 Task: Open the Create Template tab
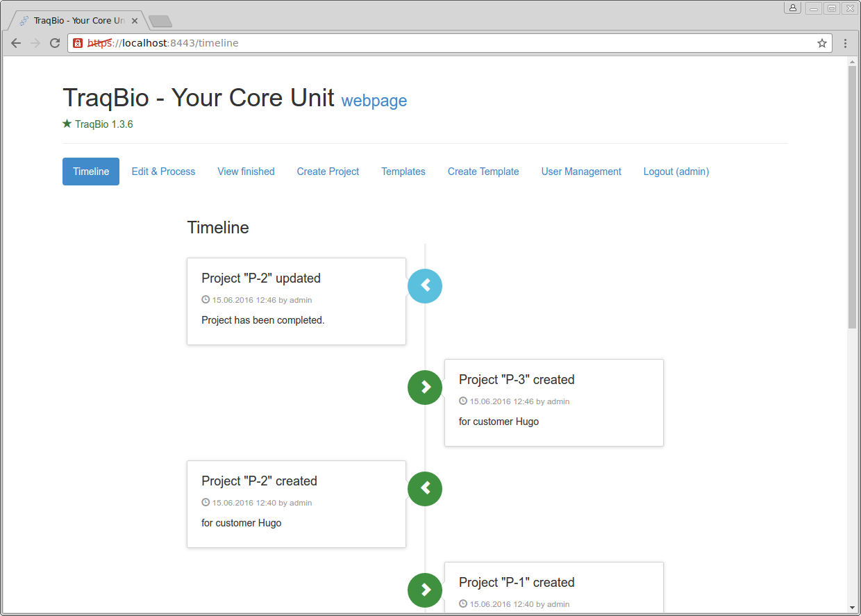tap(483, 172)
